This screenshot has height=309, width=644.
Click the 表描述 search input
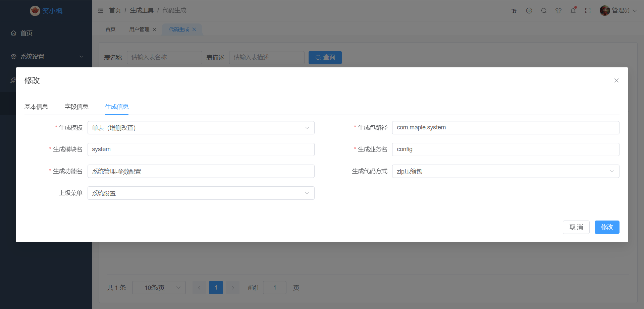pos(267,57)
